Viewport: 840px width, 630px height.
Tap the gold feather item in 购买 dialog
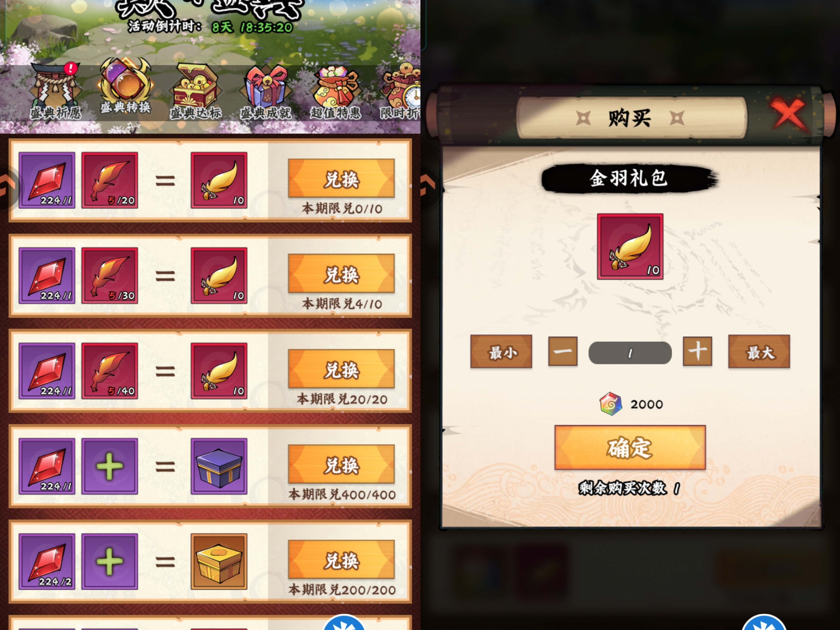coord(630,247)
